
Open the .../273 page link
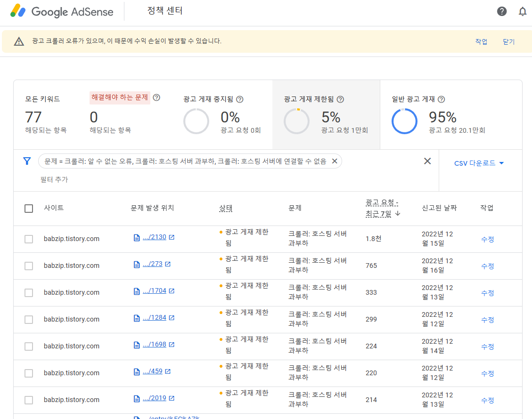coord(152,264)
